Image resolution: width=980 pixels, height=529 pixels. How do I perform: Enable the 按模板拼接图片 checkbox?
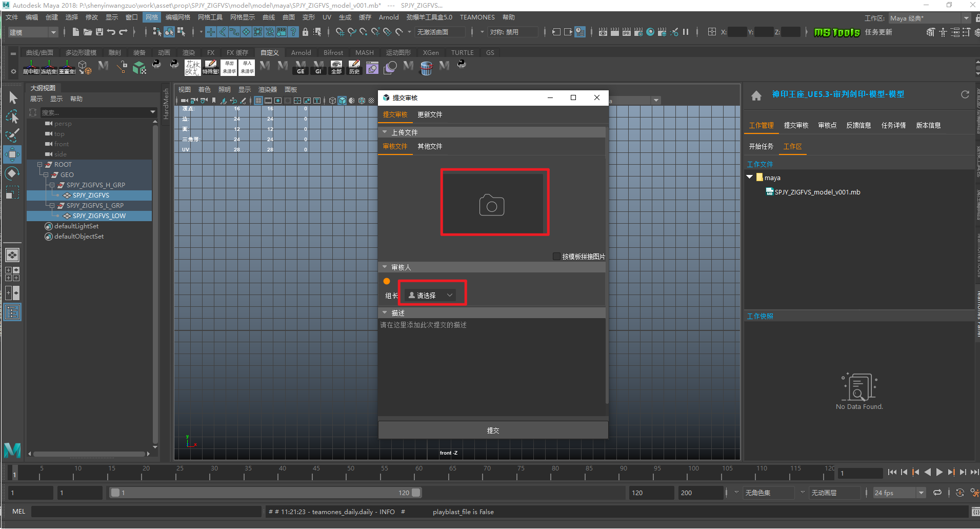pyautogui.click(x=556, y=256)
